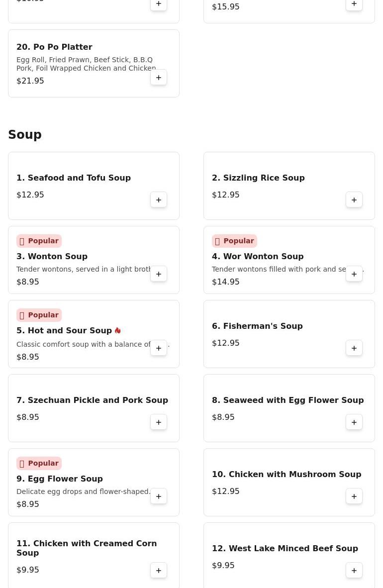Add Seaweed with Egg Flower Soup
383x588 pixels.
(x=354, y=422)
